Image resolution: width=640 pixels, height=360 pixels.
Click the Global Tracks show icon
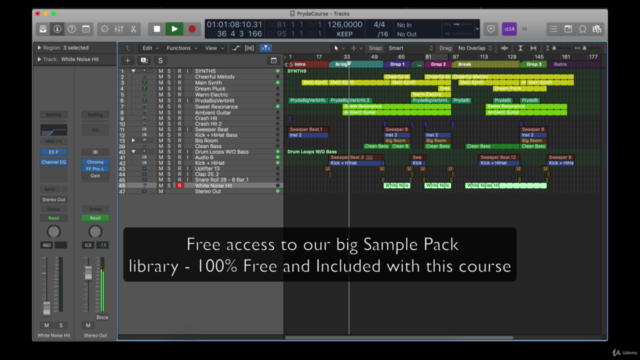273,60
